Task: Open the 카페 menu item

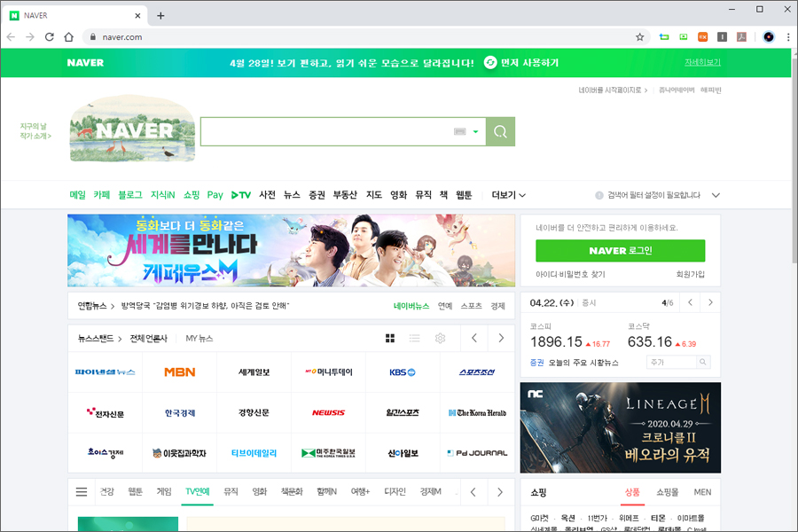Action: click(102, 195)
